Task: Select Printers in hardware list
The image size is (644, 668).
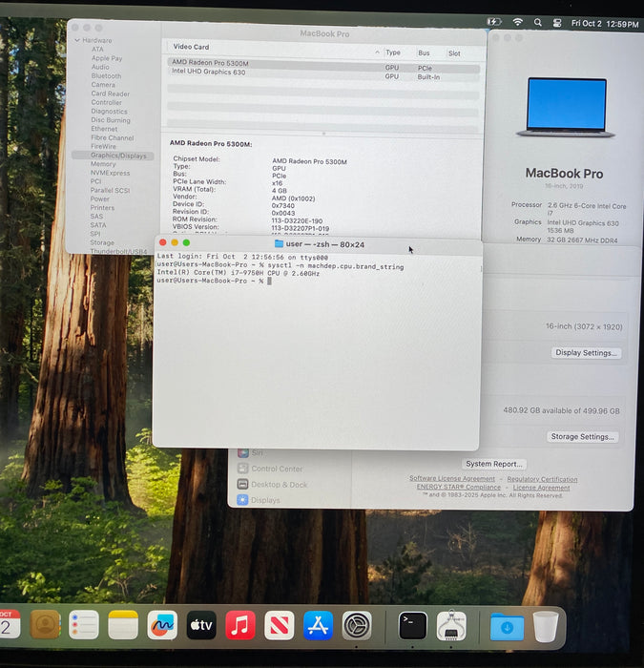Action: [102, 208]
